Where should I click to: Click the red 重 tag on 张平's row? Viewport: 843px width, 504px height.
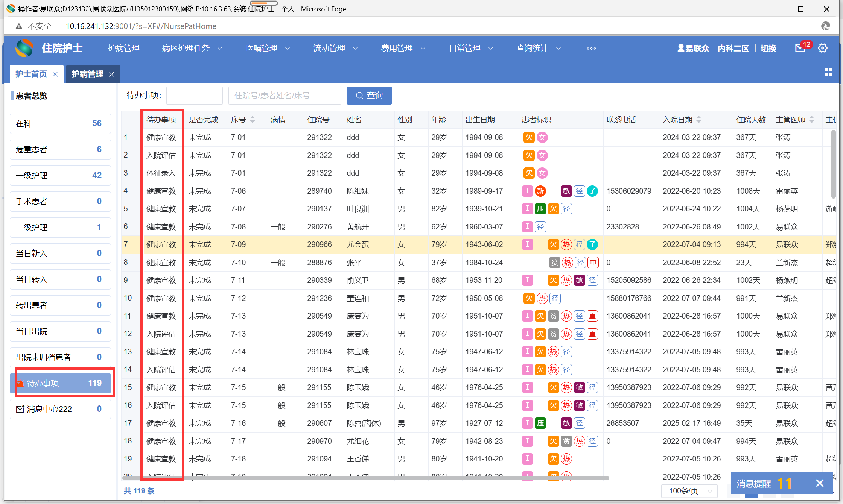(x=593, y=263)
